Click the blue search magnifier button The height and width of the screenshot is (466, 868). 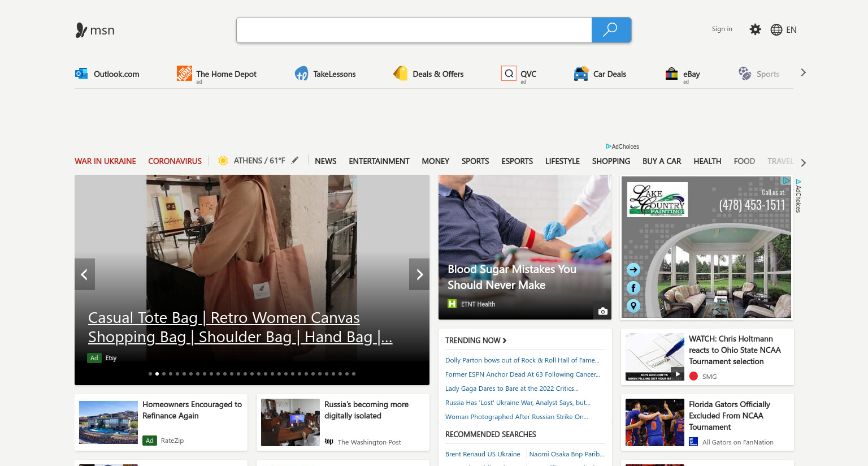[x=611, y=30]
